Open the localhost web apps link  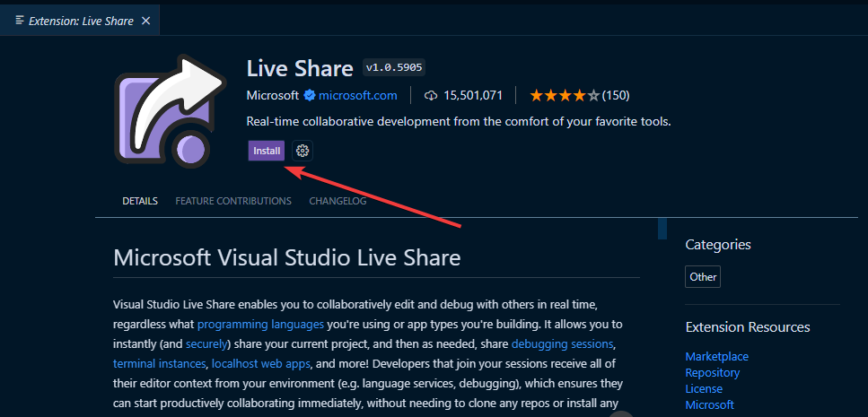[x=260, y=364]
